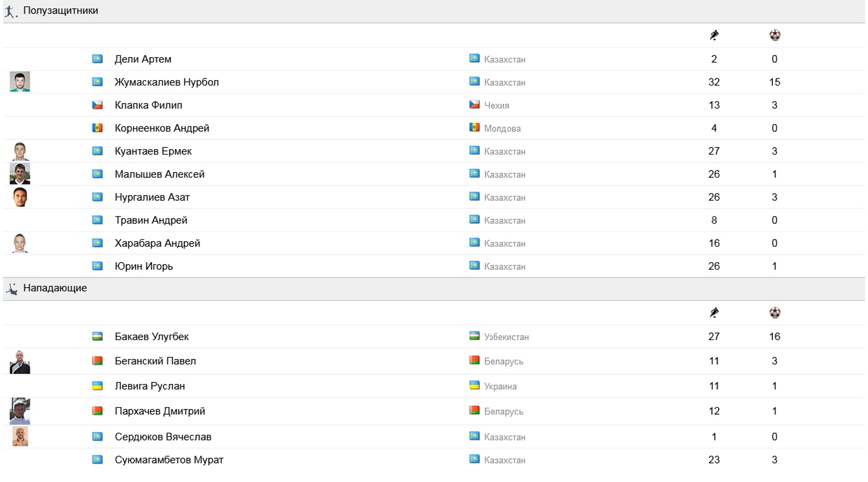The height and width of the screenshot is (482, 868).
Task: Click the Нападающие section header
Action: click(55, 288)
